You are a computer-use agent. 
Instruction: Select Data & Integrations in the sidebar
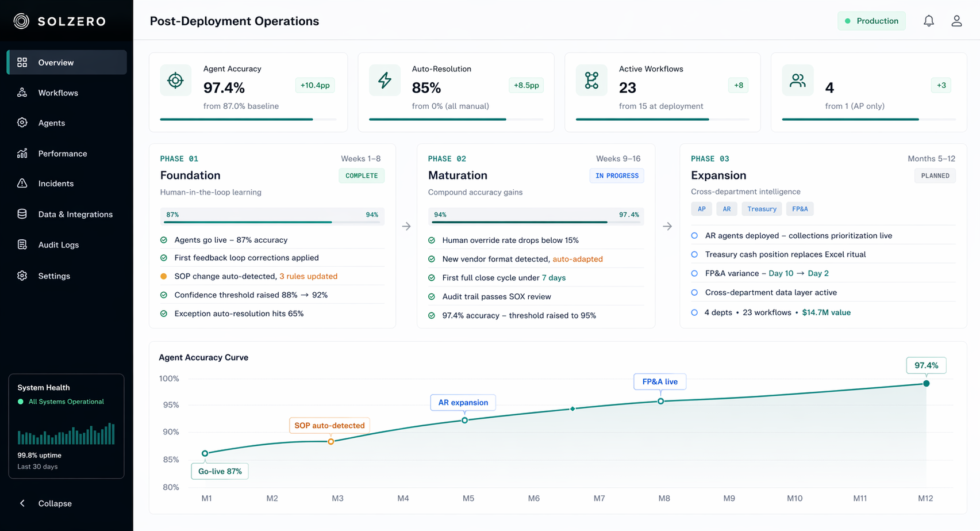[x=67, y=214]
